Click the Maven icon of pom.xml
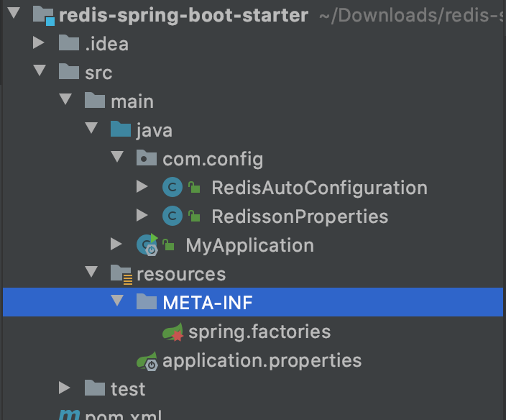 (69, 414)
